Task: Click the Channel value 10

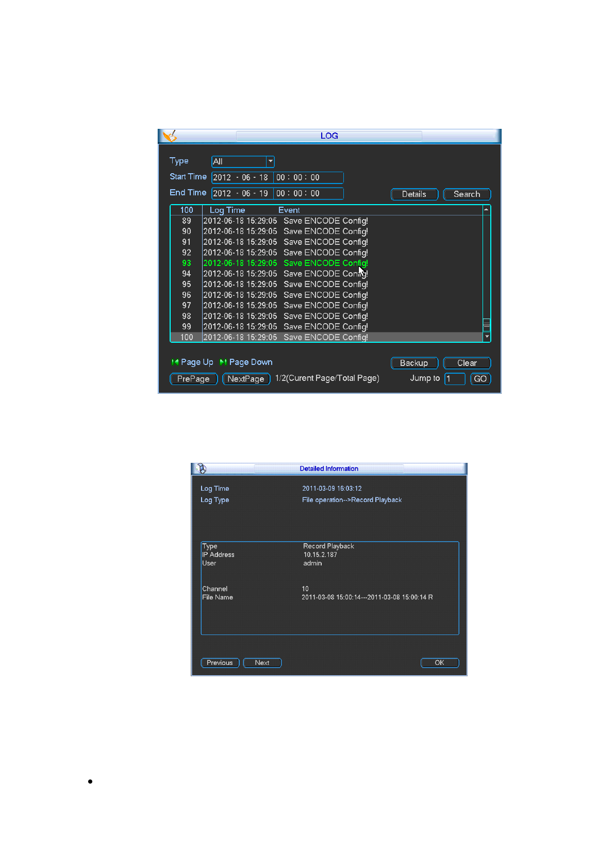Action: click(x=305, y=589)
